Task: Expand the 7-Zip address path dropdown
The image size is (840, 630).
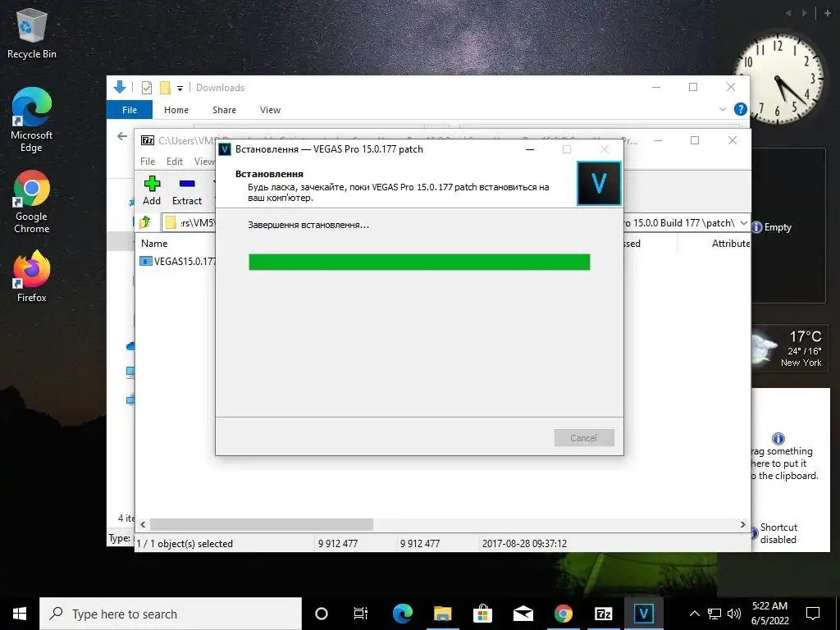Action: click(x=743, y=222)
